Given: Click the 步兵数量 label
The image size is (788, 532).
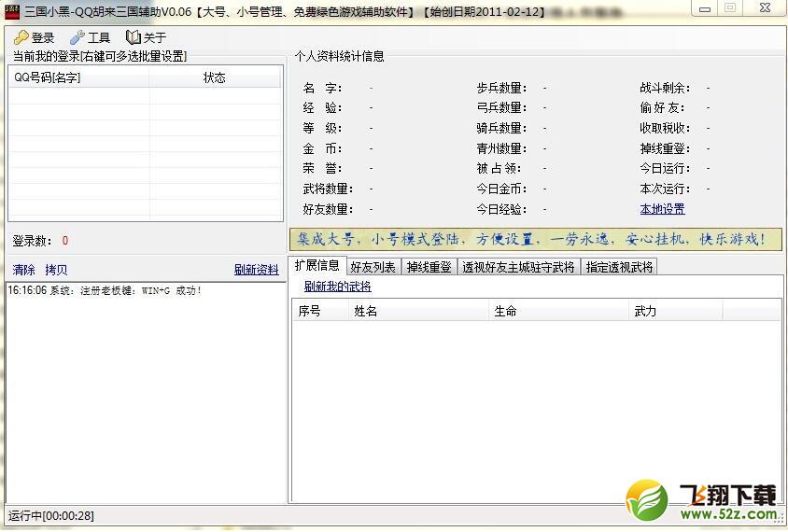Looking at the screenshot, I should [x=501, y=89].
